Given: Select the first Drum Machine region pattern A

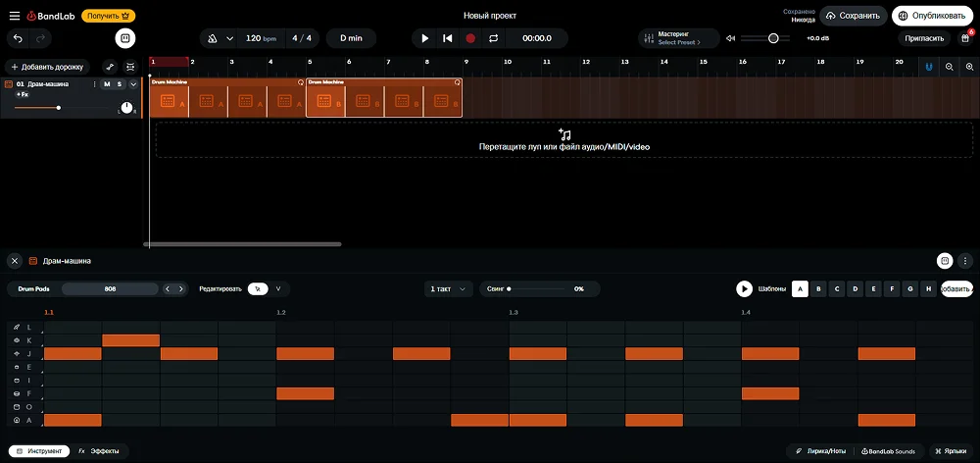Looking at the screenshot, I should [x=227, y=98].
